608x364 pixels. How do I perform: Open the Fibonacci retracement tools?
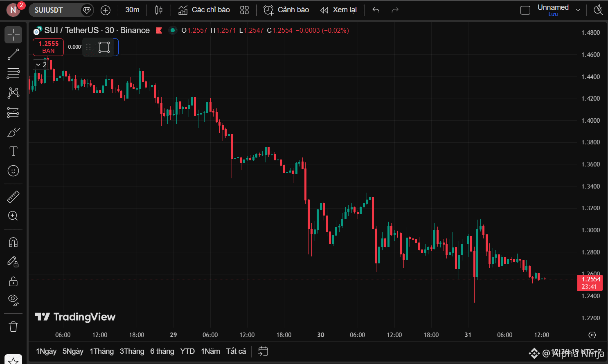tap(13, 74)
